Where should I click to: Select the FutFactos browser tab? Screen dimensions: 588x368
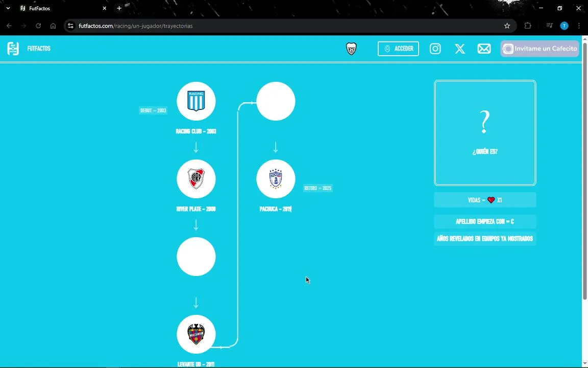point(63,8)
